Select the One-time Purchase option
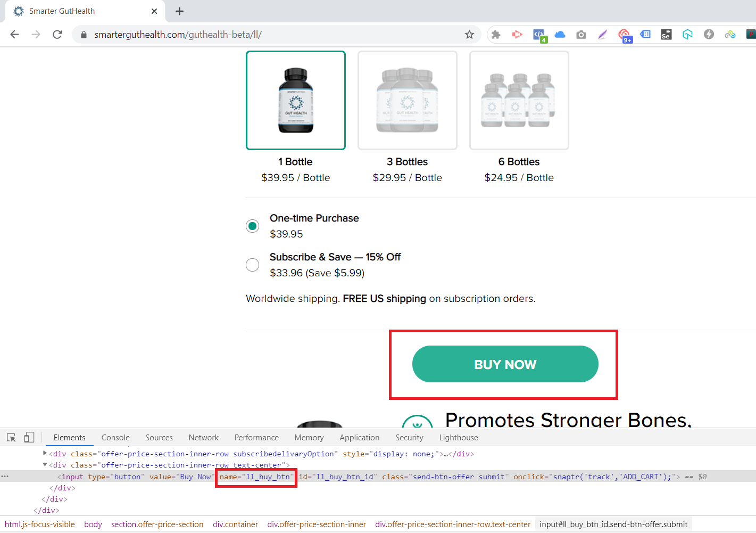 click(x=253, y=226)
